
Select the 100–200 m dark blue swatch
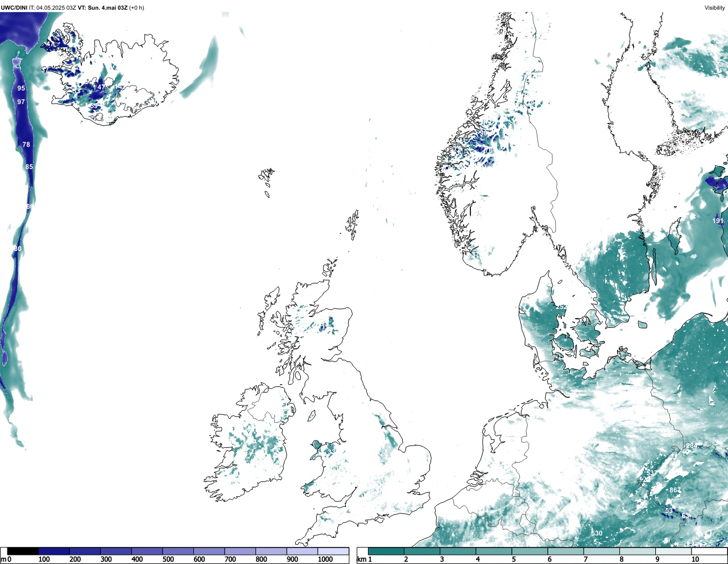[x=54, y=551]
